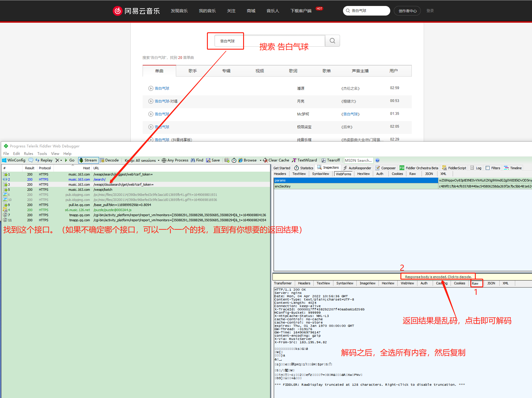The image size is (532, 398).
Task: Open the Timeline tab
Action: [513, 168]
